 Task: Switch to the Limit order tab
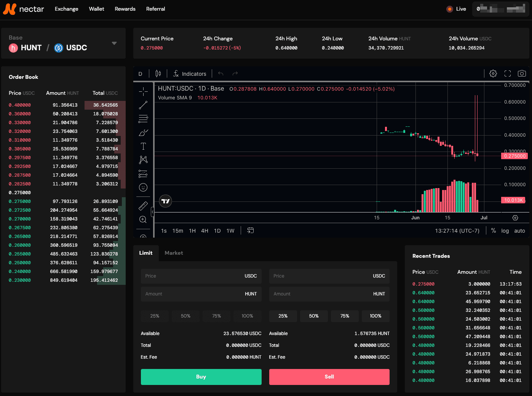[x=145, y=253]
